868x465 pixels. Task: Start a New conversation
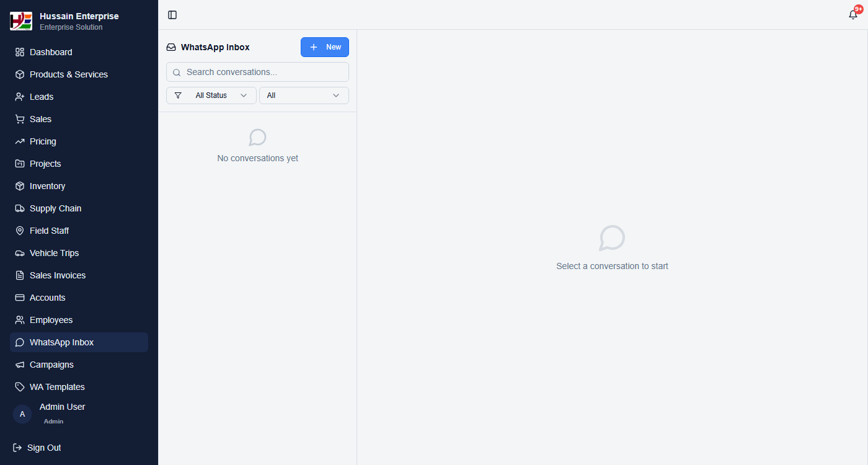(x=325, y=47)
